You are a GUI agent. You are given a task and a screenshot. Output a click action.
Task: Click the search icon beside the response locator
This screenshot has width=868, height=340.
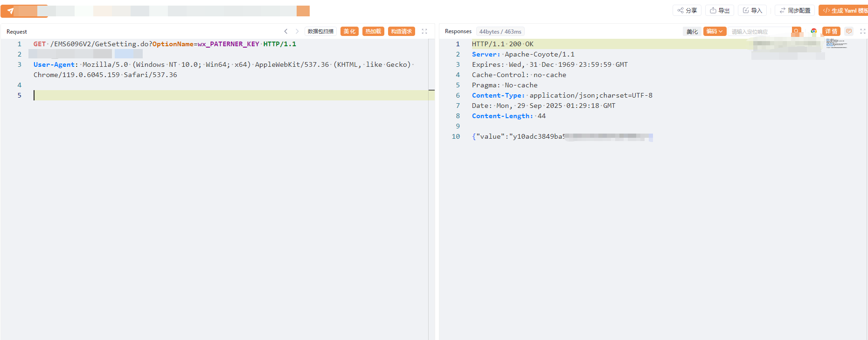tap(797, 31)
